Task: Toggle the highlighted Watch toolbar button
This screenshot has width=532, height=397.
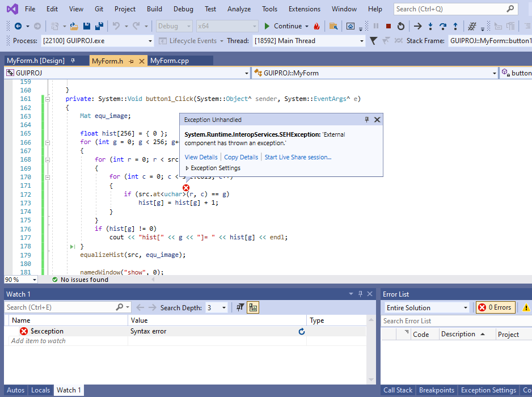Action: [x=253, y=307]
